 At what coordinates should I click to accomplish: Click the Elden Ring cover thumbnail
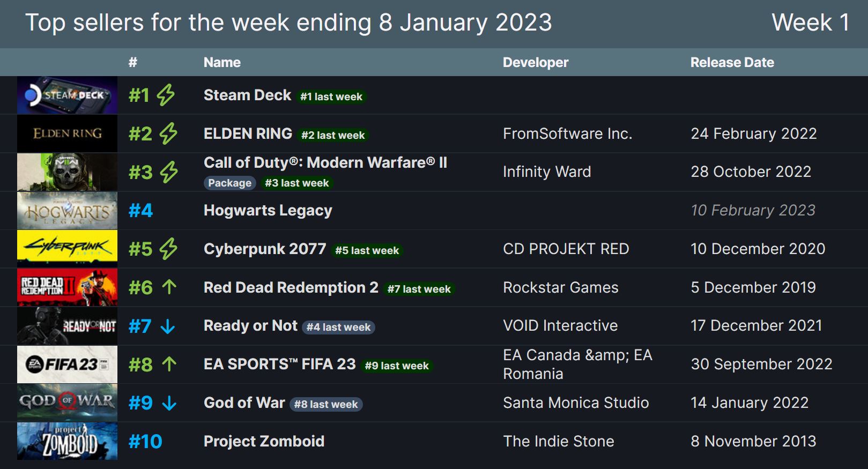[66, 133]
